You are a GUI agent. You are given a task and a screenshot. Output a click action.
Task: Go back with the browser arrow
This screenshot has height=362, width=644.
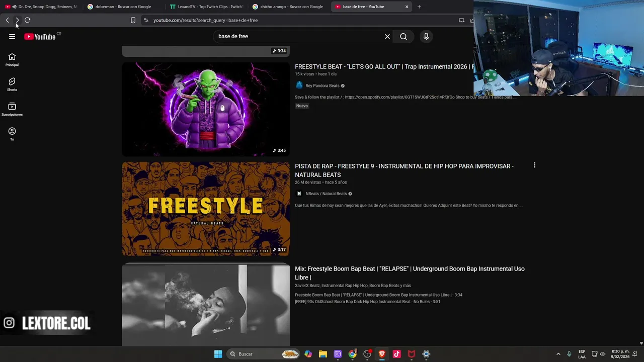coord(7,20)
